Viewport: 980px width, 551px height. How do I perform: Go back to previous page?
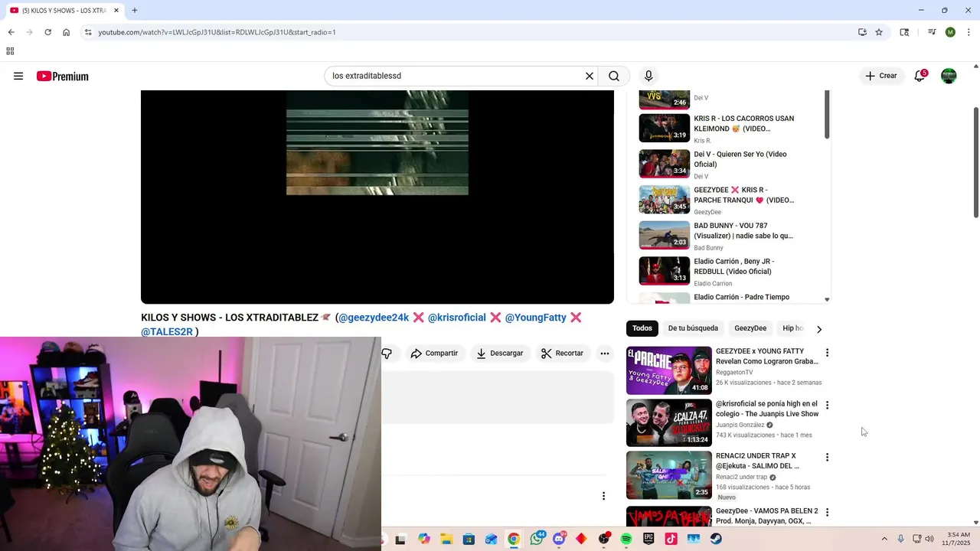(x=11, y=32)
